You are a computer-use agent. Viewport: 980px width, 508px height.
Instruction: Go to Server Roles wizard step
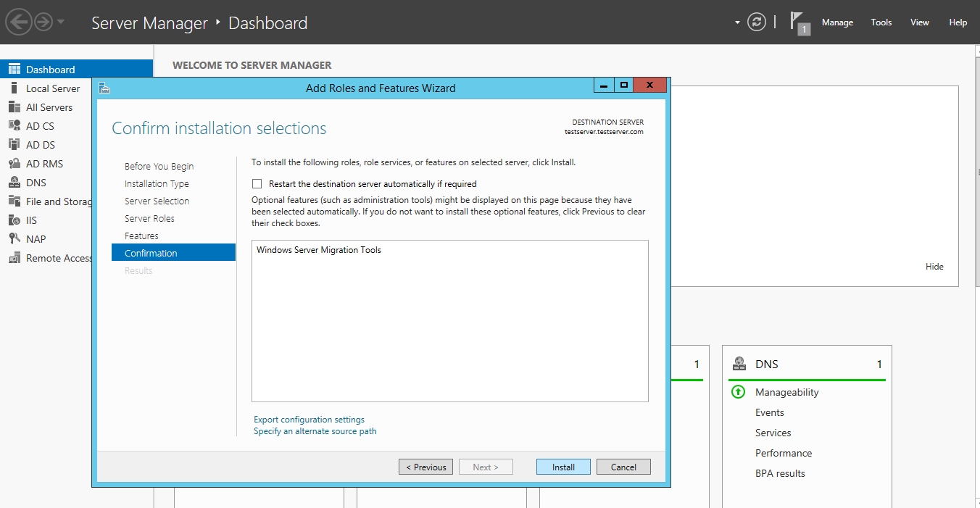click(x=149, y=218)
